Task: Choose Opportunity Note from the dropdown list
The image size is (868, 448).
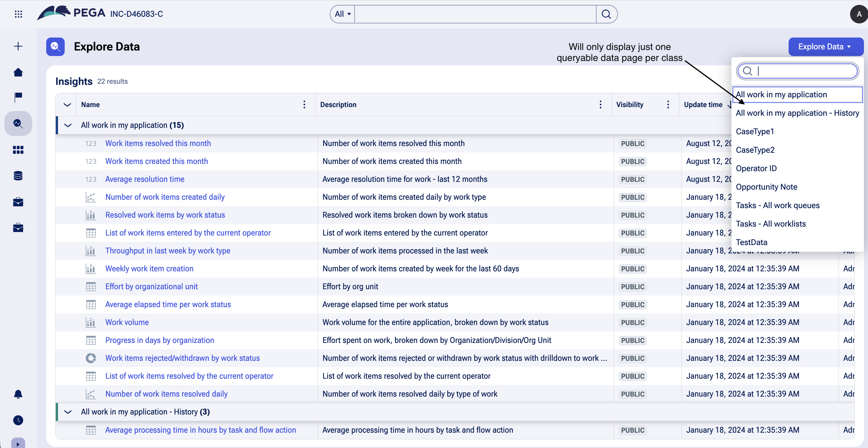Action: (x=797, y=187)
